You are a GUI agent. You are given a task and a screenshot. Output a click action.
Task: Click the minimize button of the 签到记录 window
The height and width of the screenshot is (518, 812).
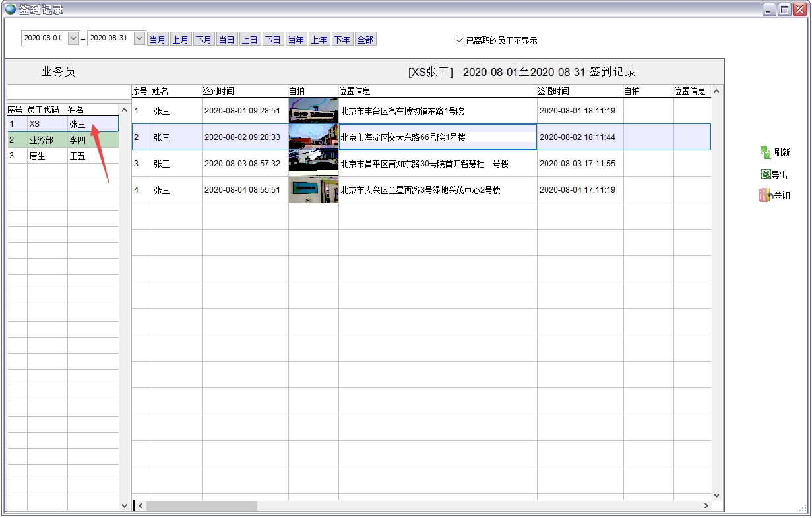768,9
